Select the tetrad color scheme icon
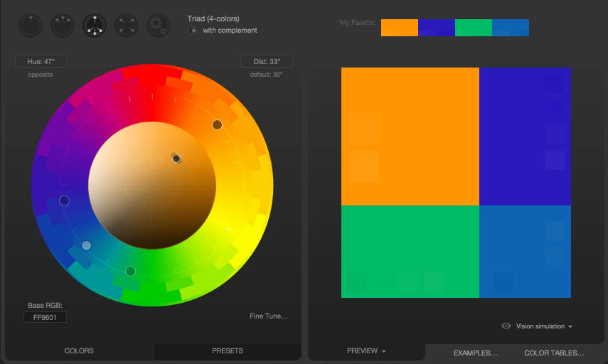This screenshot has width=608, height=364. click(127, 26)
